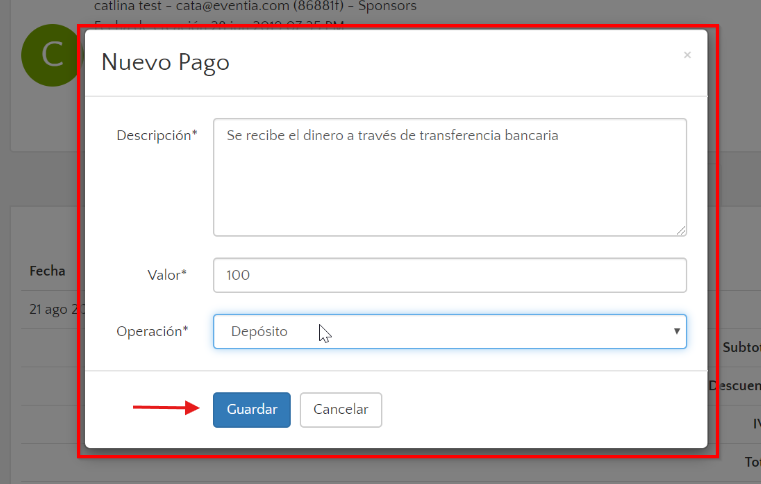Close the Nuevo Pago dialog with X
Screen dimensions: 761x484
pos(687,56)
